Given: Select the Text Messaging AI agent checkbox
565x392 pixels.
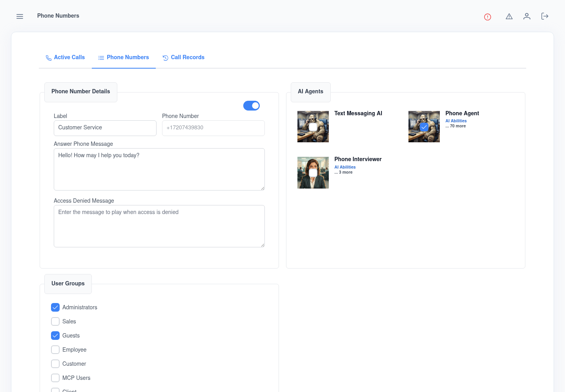Looking at the screenshot, I should pyautogui.click(x=313, y=127).
